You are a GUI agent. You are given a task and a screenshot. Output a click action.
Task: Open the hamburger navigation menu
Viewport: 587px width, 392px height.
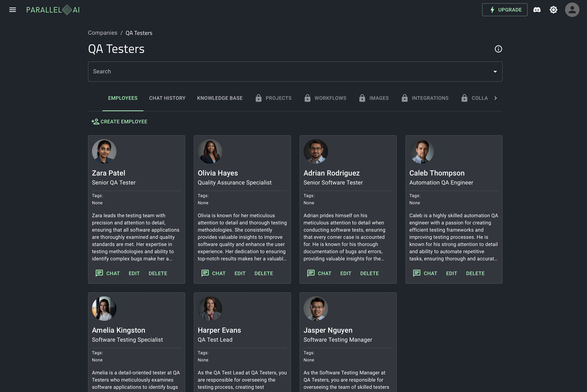coord(13,10)
